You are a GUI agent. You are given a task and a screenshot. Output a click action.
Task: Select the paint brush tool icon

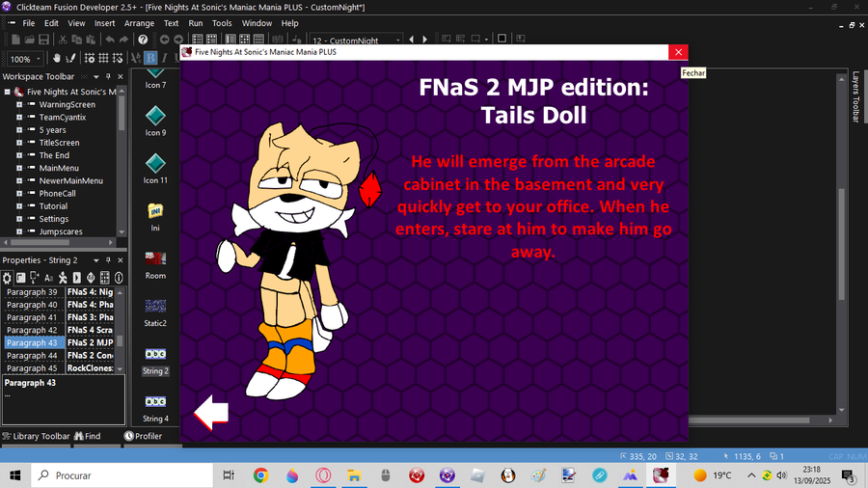pyautogui.click(x=70, y=58)
